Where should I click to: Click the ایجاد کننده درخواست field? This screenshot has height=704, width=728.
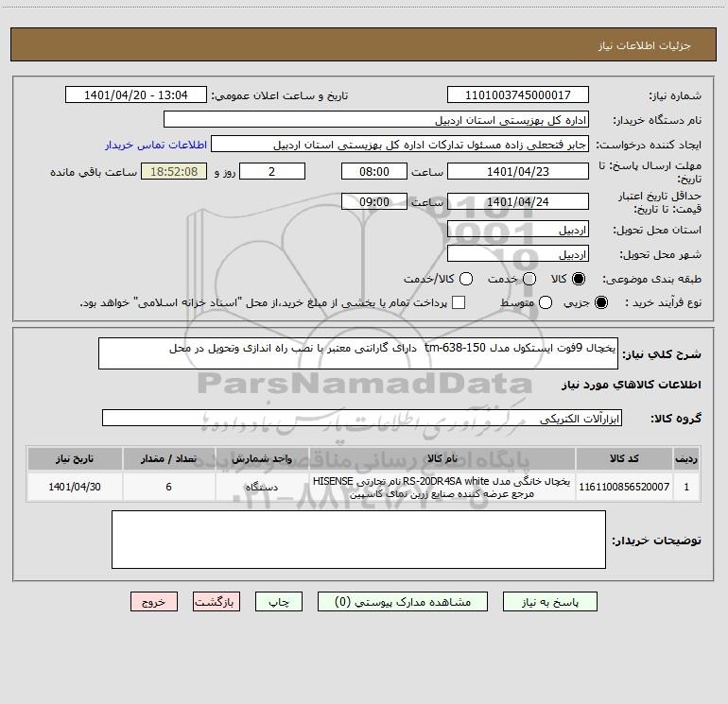pos(400,145)
